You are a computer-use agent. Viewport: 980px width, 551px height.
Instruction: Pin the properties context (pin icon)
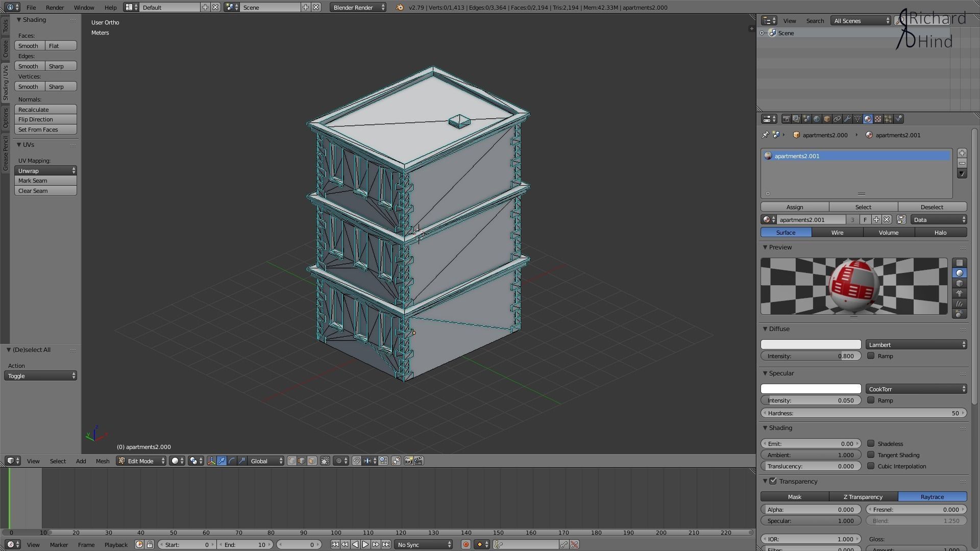pos(765,135)
